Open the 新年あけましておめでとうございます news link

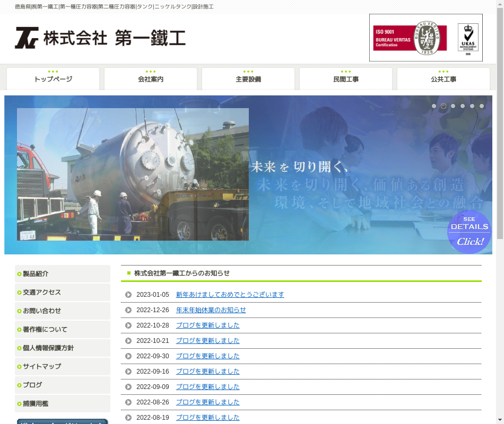pyautogui.click(x=230, y=295)
